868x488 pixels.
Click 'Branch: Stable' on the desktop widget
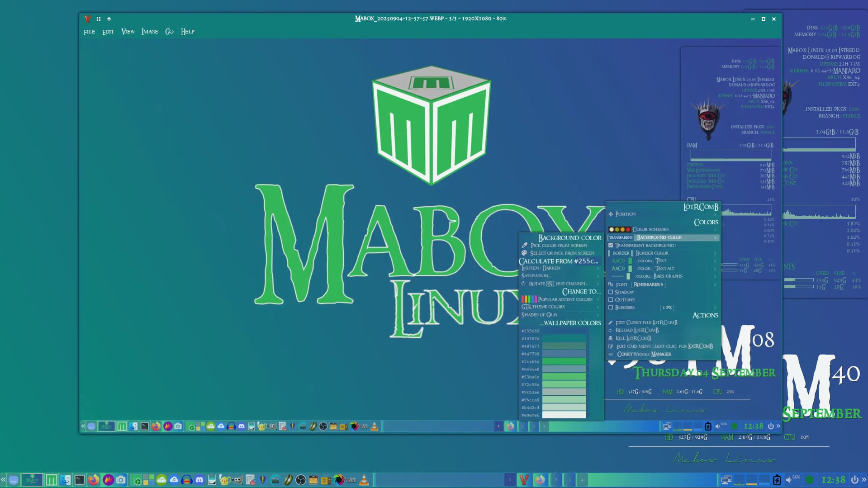coord(840,116)
